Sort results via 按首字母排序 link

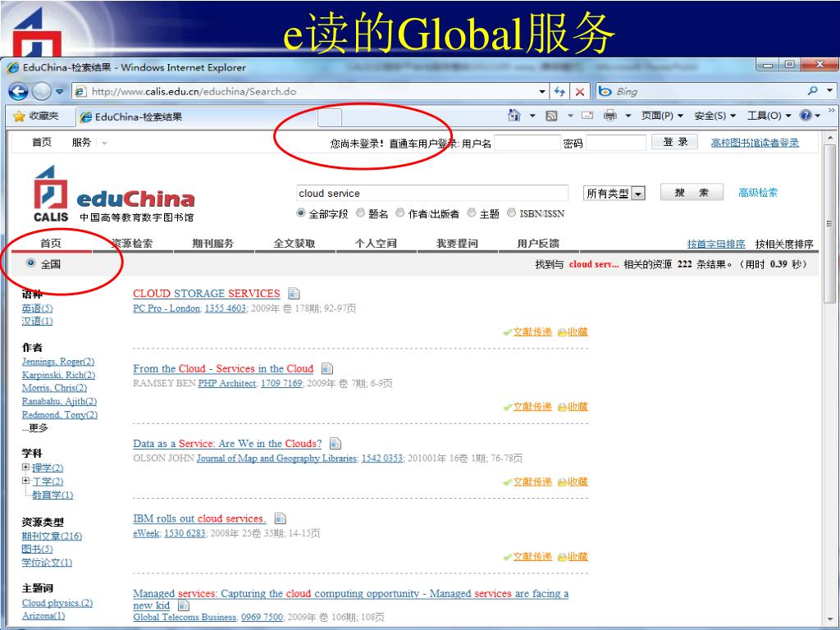click(716, 244)
